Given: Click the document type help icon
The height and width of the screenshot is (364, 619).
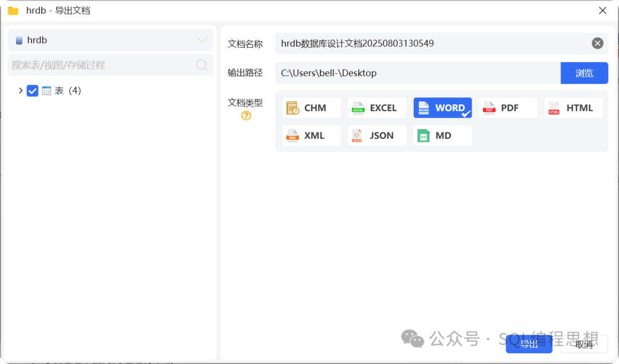Looking at the screenshot, I should (246, 115).
